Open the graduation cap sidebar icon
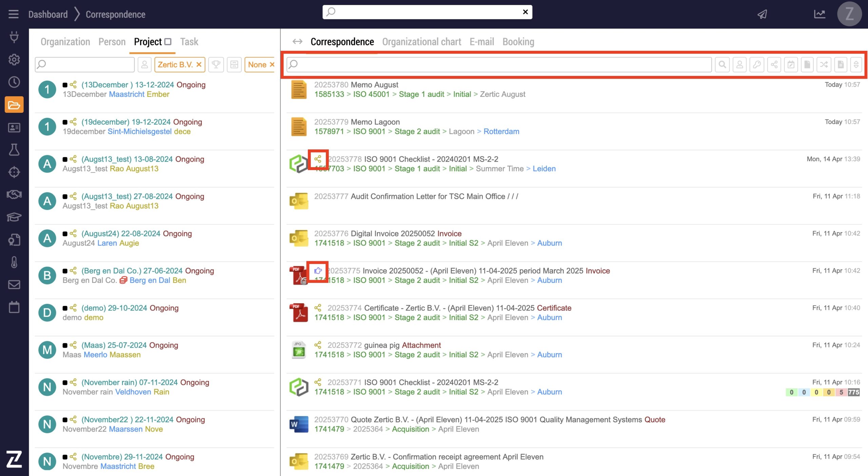 (x=14, y=217)
